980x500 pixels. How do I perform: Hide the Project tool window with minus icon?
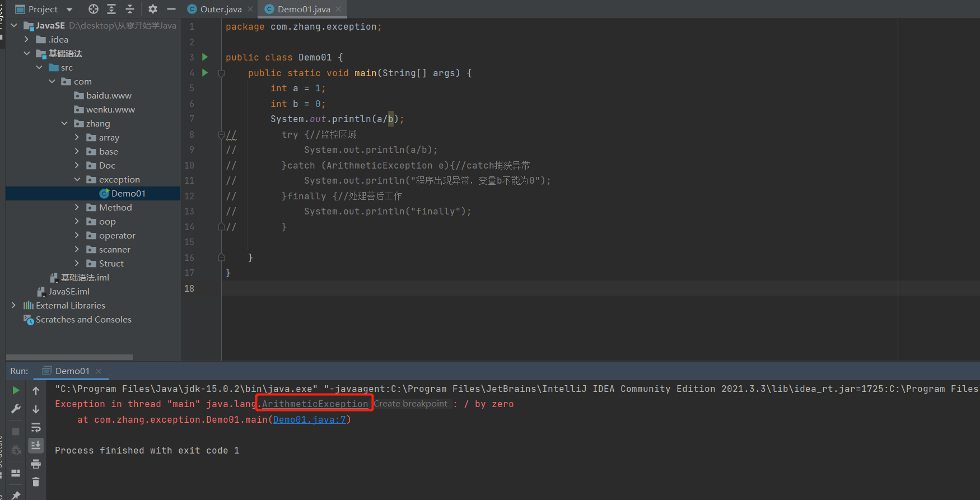171,9
